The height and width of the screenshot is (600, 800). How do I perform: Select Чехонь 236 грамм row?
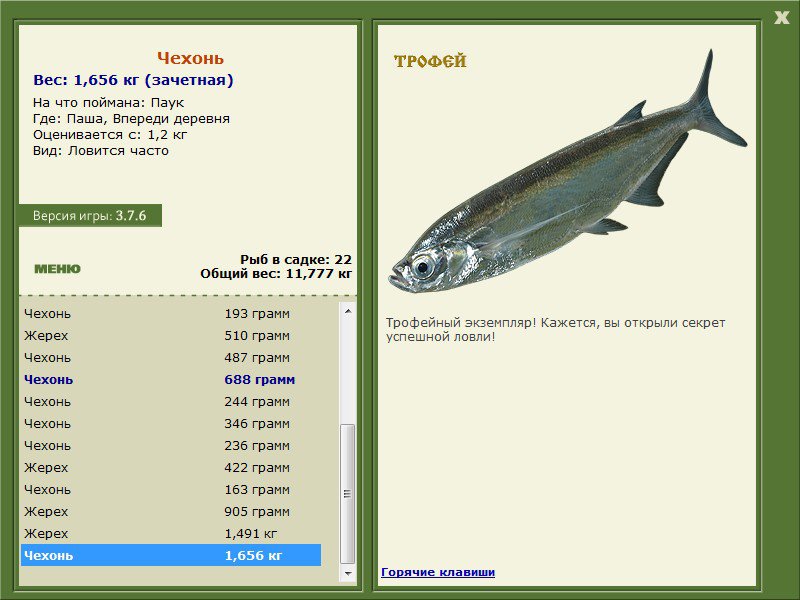170,446
